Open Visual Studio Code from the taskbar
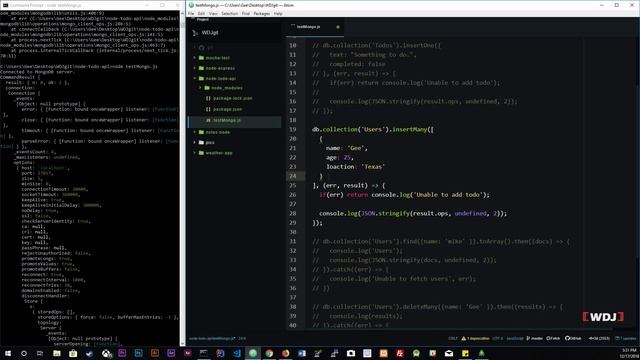The width and height of the screenshot is (640, 360). click(x=237, y=353)
